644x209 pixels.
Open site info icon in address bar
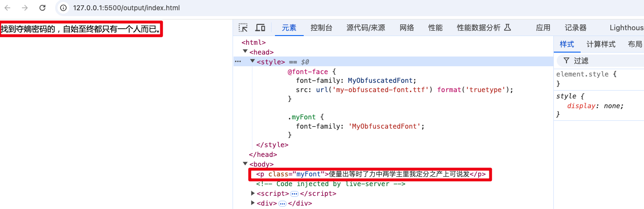click(x=63, y=8)
